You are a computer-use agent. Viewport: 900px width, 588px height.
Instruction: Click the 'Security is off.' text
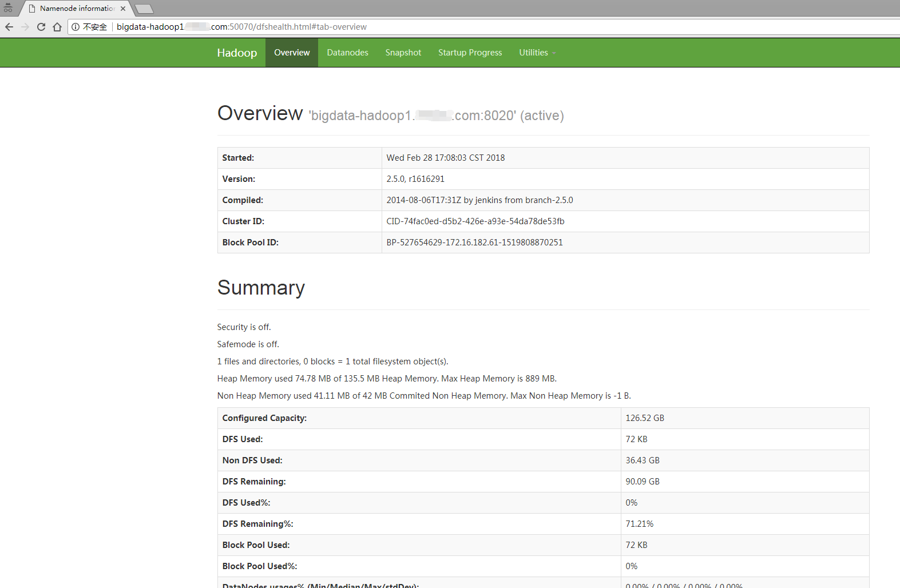click(244, 327)
